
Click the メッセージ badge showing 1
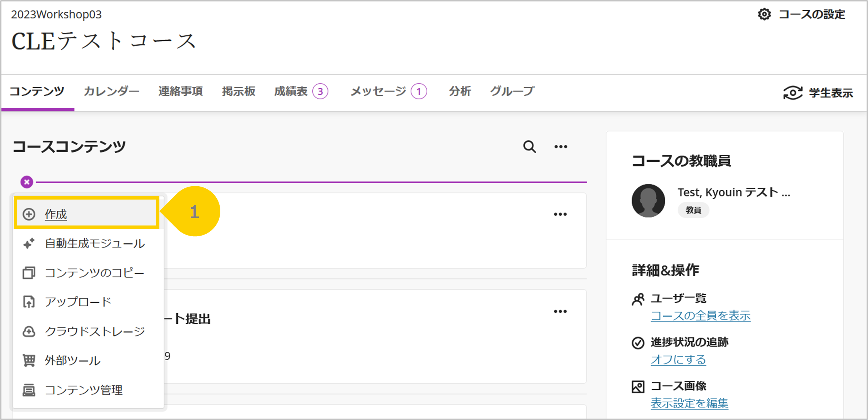(419, 91)
